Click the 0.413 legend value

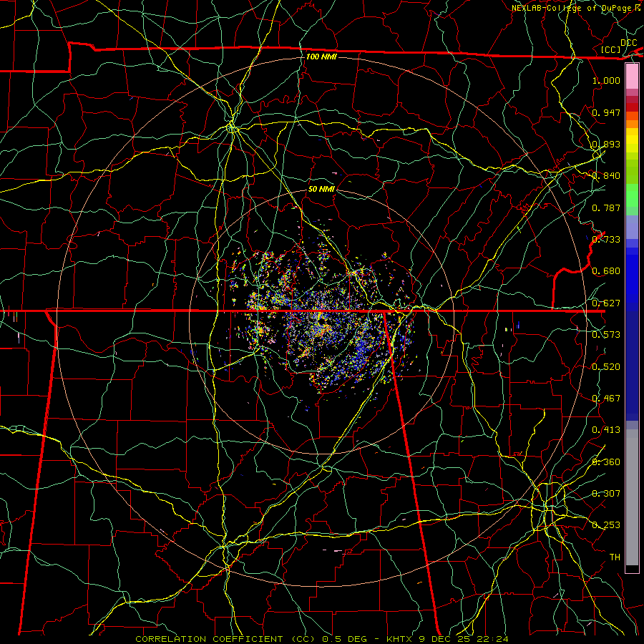[606, 430]
